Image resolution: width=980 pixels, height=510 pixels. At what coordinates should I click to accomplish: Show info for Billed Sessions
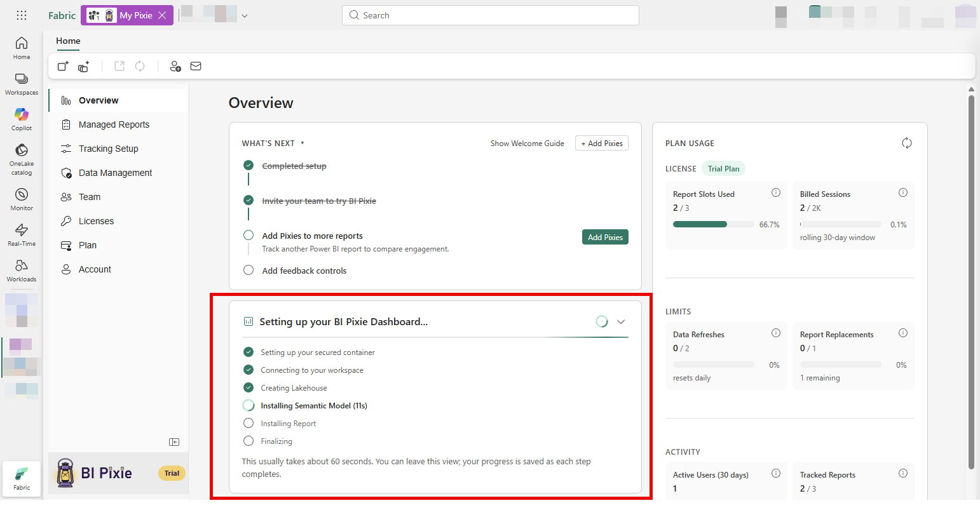902,192
